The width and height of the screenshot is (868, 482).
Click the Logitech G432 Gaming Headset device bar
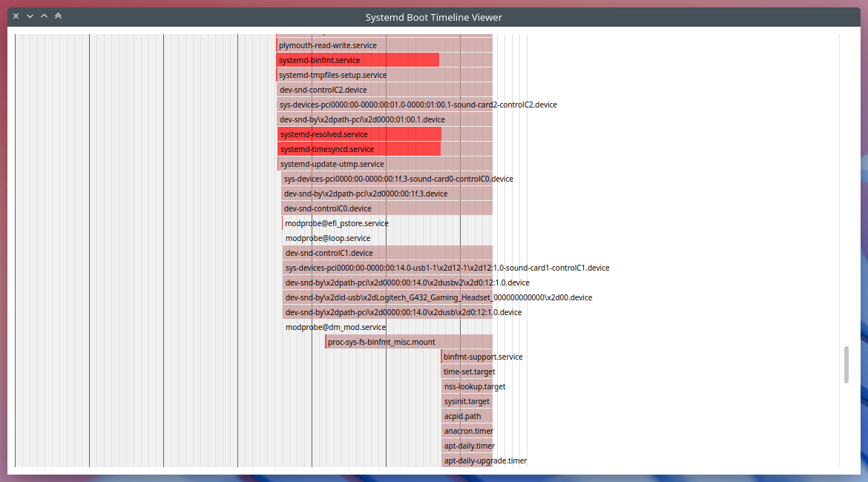(x=388, y=297)
